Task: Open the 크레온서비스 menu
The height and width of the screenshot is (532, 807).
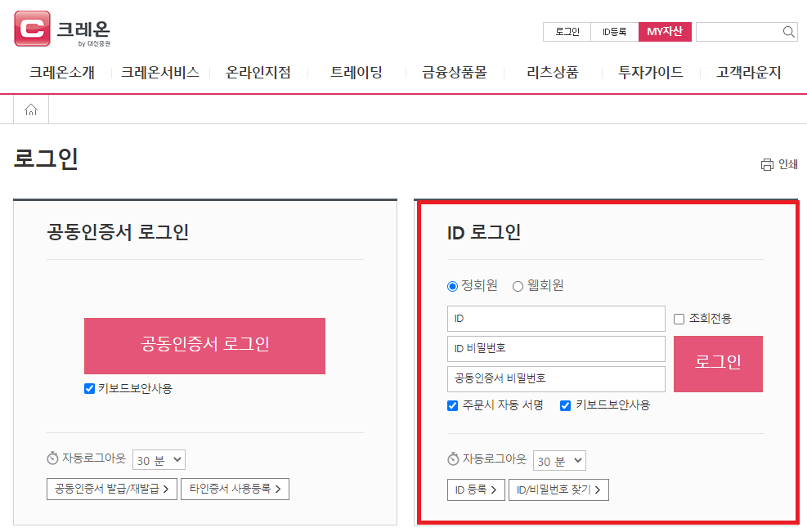Action: tap(160, 73)
